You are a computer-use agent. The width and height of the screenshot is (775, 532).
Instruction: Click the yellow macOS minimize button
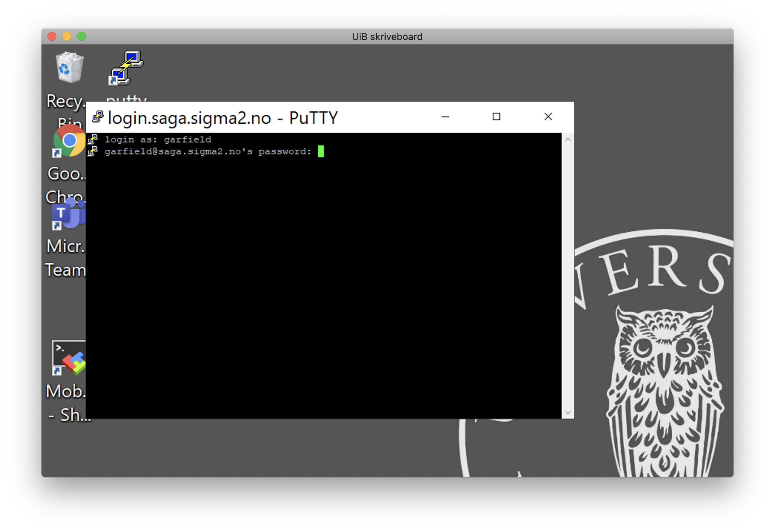point(67,36)
